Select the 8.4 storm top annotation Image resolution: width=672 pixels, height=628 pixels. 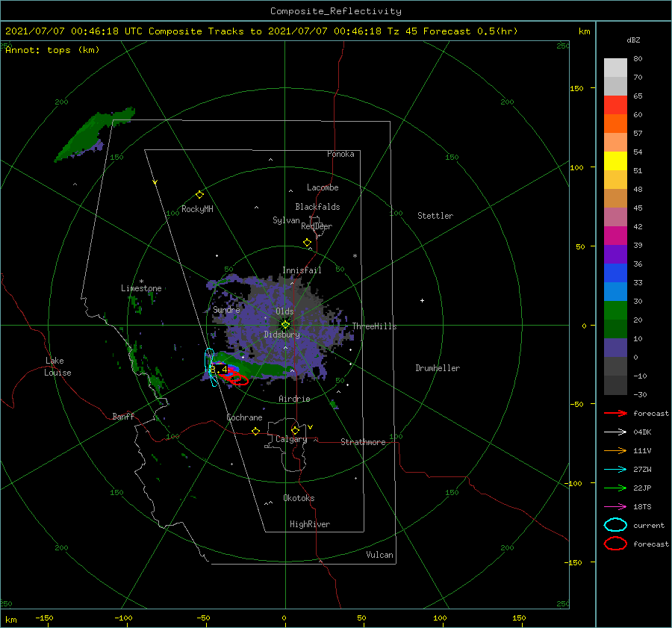pyautogui.click(x=219, y=369)
